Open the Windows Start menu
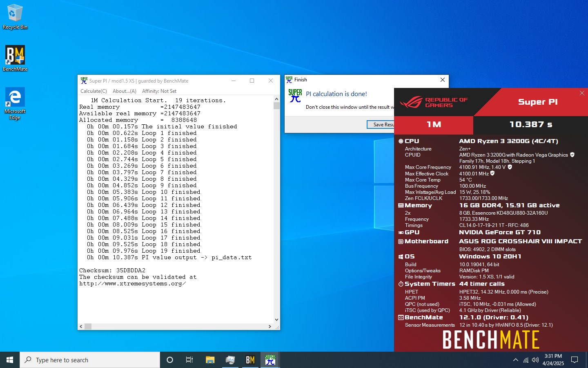This screenshot has height=368, width=588. pyautogui.click(x=10, y=360)
